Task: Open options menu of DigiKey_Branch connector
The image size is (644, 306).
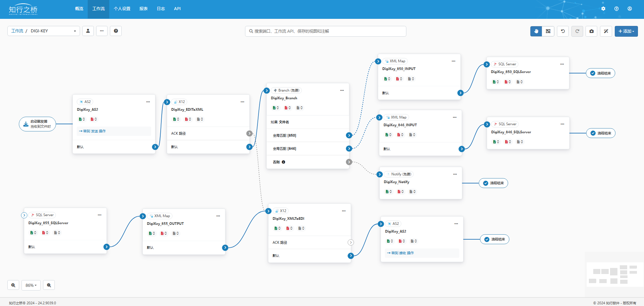Action: 342,90
